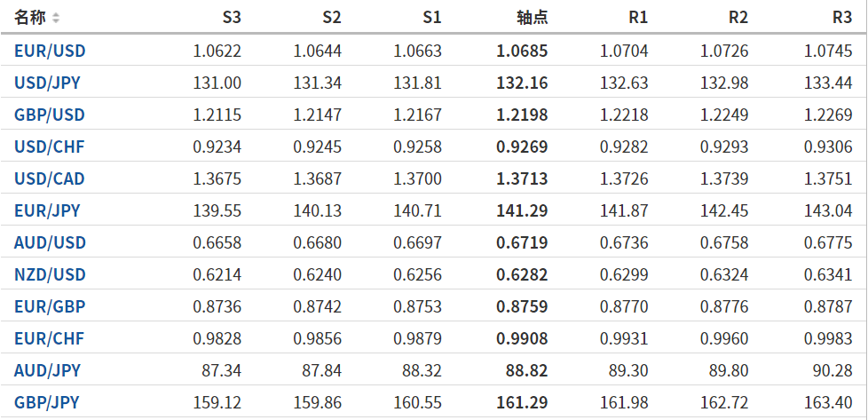This screenshot has width=868, height=420.
Task: Click the 轴点 pivot column header
Action: point(532,18)
